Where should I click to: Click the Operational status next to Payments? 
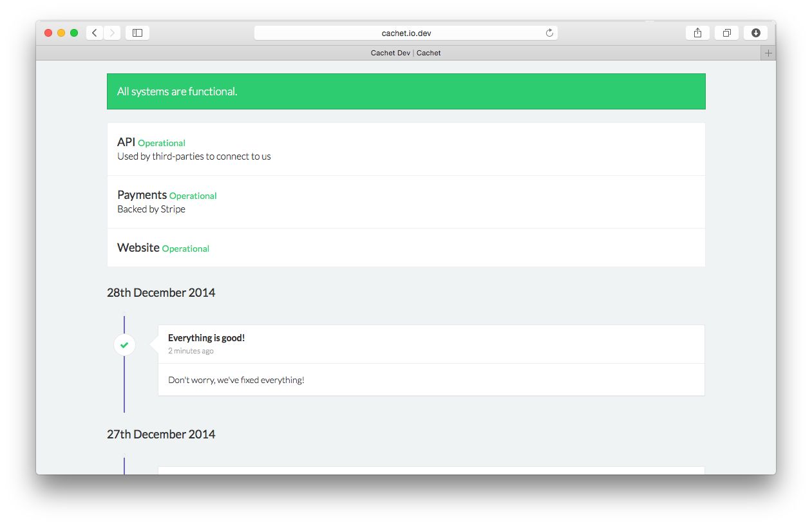(x=193, y=196)
